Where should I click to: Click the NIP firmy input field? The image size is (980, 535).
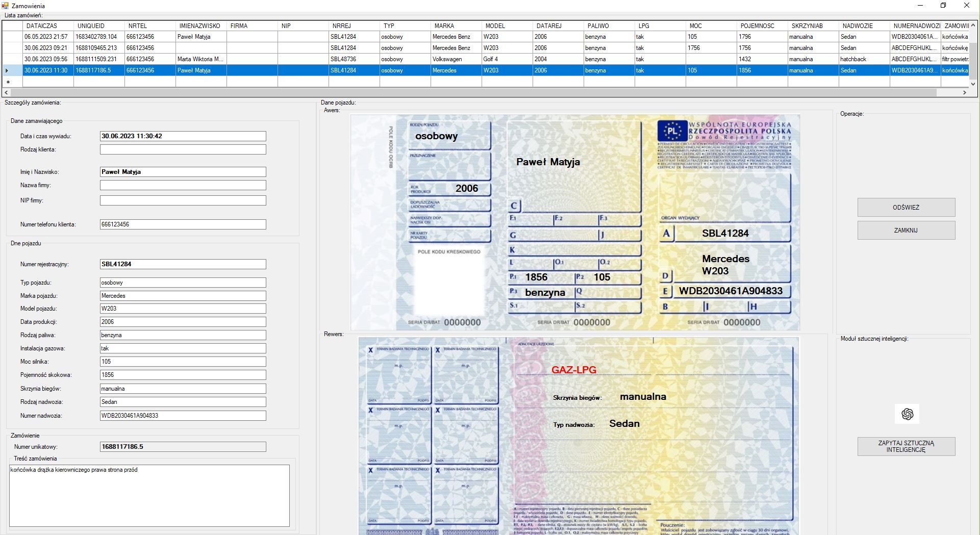click(x=183, y=200)
